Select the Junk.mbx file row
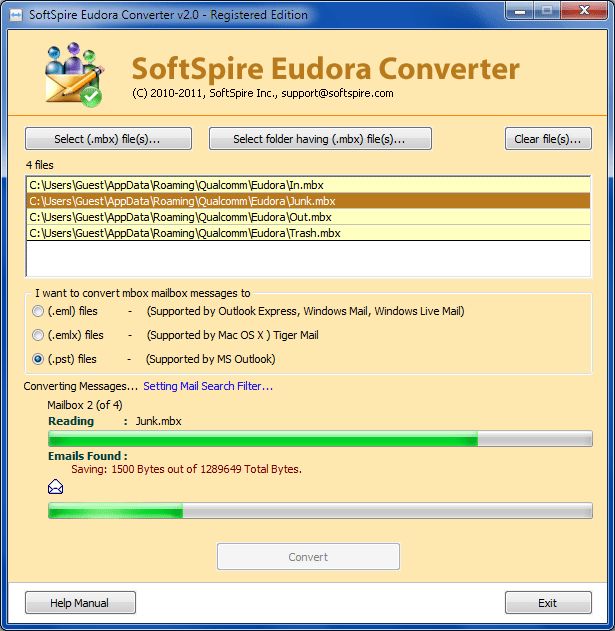This screenshot has width=615, height=631. pyautogui.click(x=308, y=201)
